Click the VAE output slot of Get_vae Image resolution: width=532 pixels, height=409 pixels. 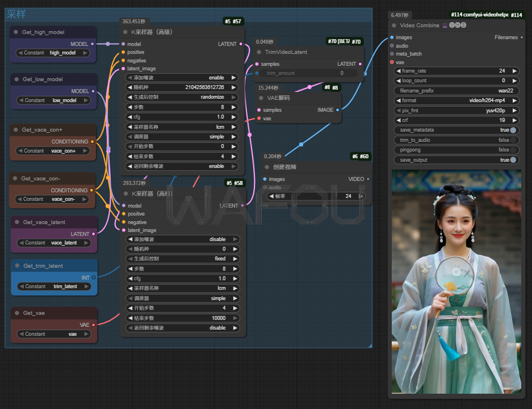[x=93, y=325]
